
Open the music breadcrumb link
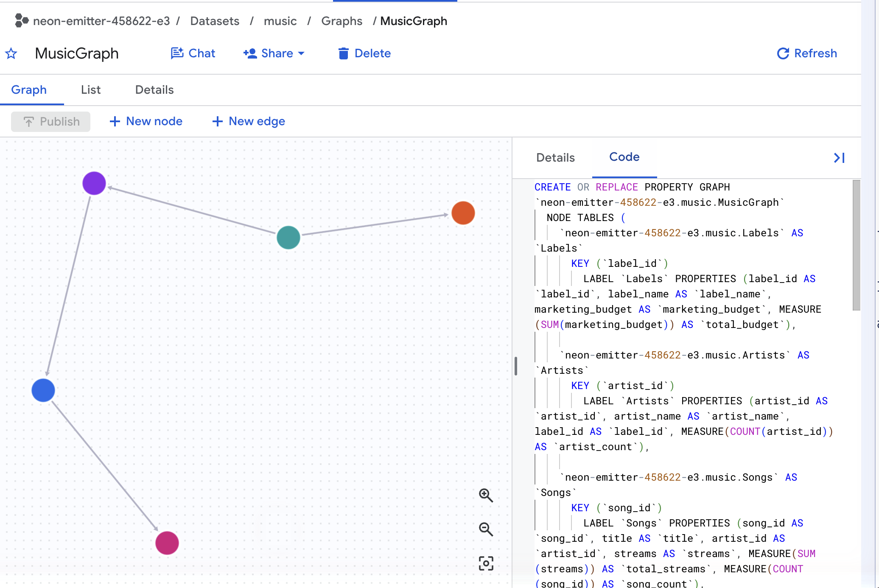point(280,21)
